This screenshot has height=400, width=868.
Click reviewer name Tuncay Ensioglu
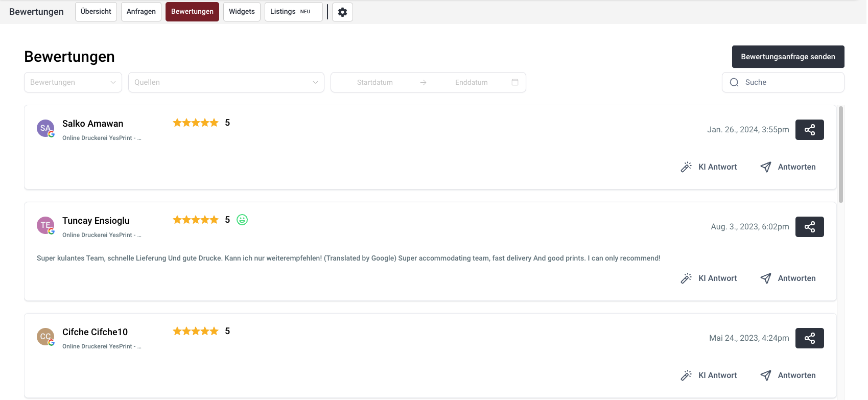coord(96,221)
